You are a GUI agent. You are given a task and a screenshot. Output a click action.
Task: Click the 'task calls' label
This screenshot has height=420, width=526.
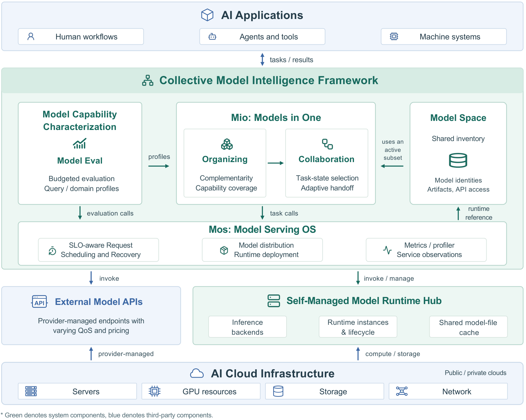point(284,214)
